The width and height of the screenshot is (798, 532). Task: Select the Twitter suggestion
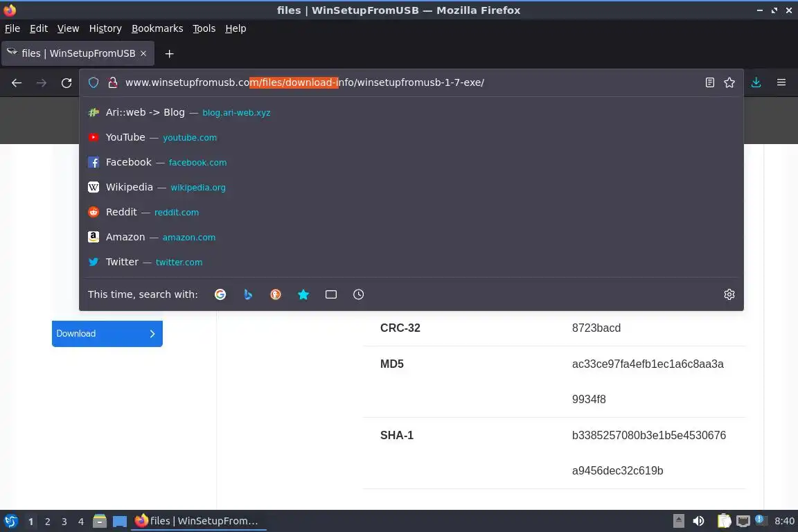(411, 262)
